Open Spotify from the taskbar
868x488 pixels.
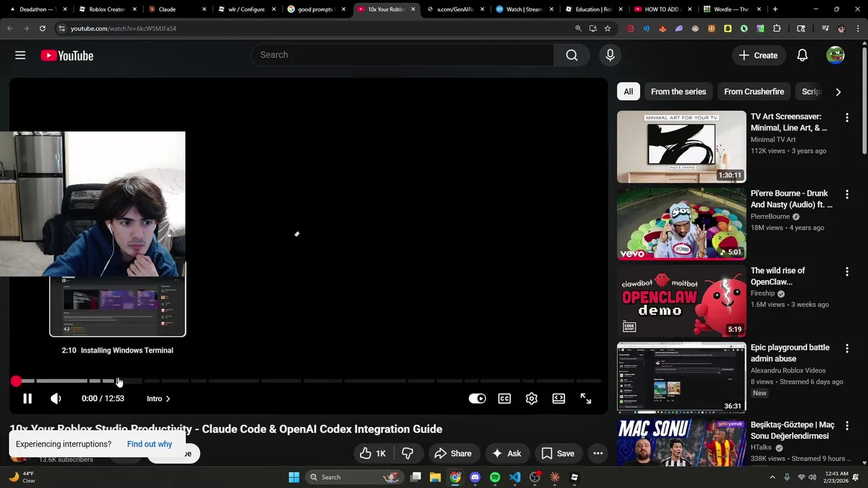coord(495,477)
